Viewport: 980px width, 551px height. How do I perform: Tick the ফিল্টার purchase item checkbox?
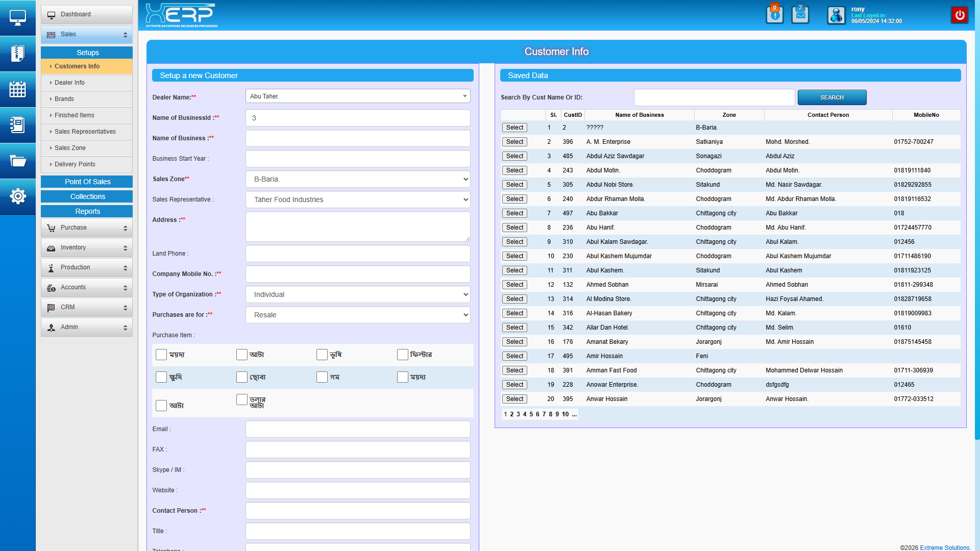point(402,355)
